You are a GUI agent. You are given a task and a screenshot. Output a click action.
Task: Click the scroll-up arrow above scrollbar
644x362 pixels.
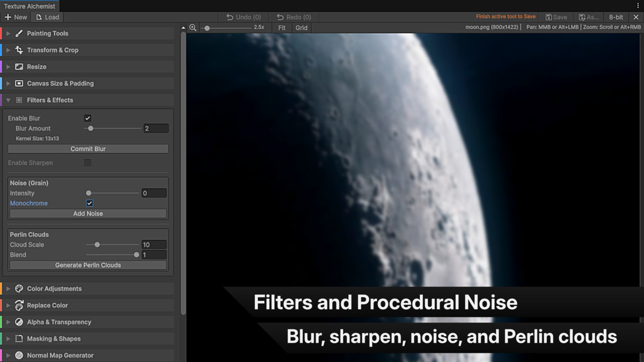click(x=184, y=27)
